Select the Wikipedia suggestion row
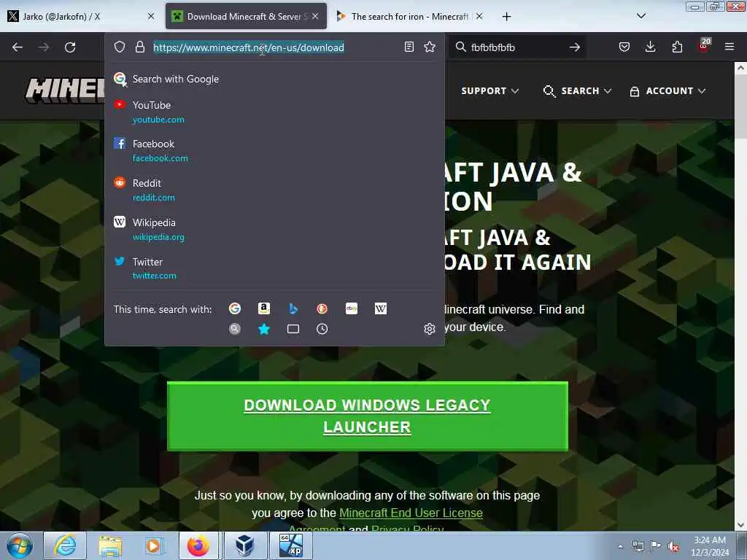 click(274, 230)
